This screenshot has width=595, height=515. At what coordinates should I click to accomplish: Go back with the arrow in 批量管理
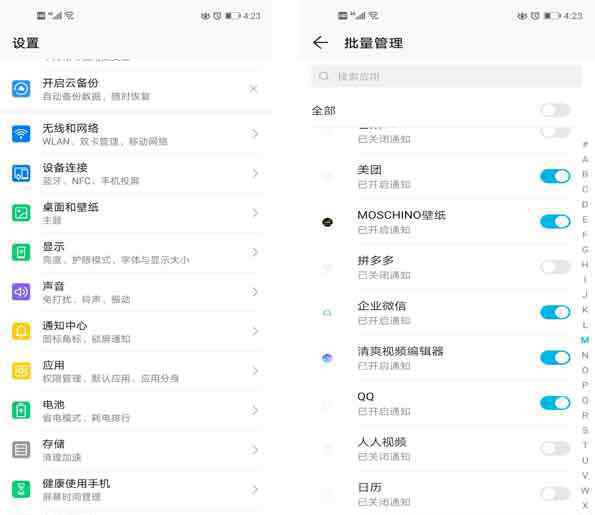pyautogui.click(x=320, y=43)
